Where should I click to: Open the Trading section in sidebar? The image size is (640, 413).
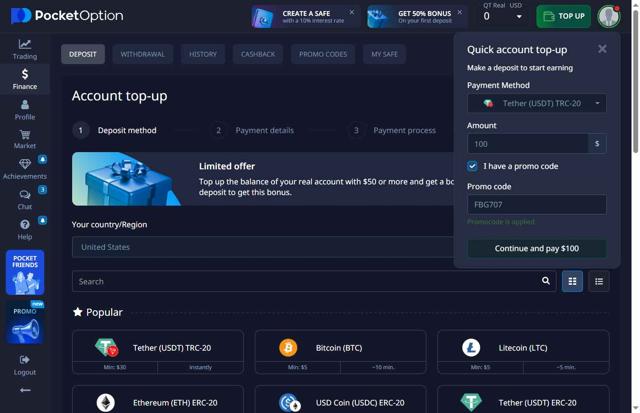(x=24, y=49)
